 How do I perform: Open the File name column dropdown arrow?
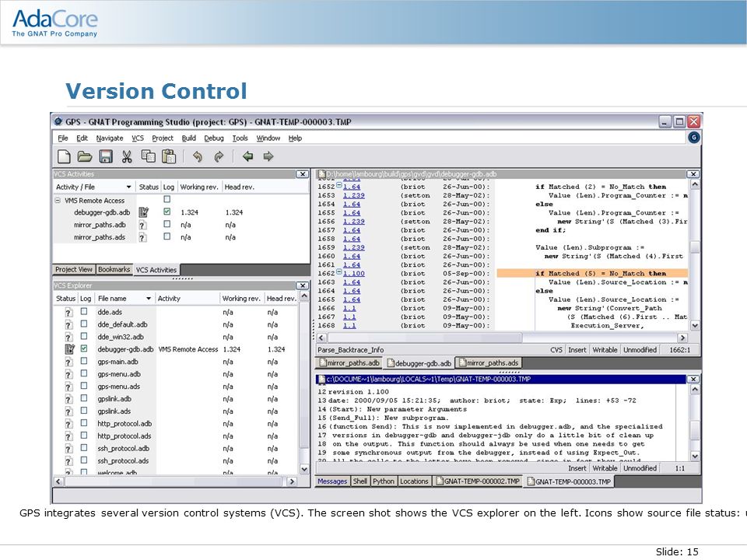[x=149, y=299]
